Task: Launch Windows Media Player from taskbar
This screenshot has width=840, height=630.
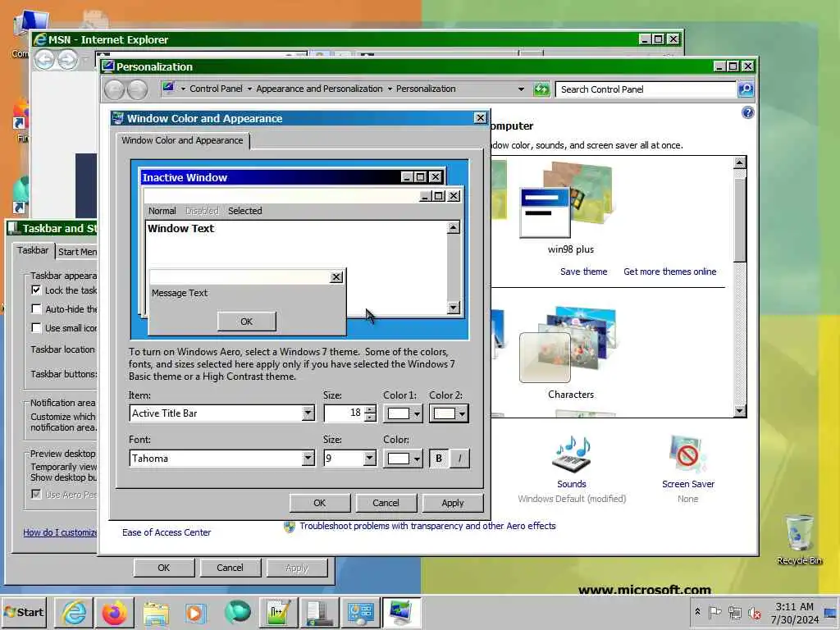Action: click(195, 613)
